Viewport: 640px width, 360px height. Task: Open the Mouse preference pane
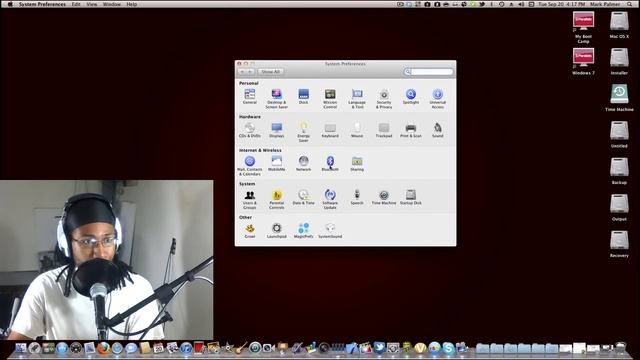tap(357, 130)
